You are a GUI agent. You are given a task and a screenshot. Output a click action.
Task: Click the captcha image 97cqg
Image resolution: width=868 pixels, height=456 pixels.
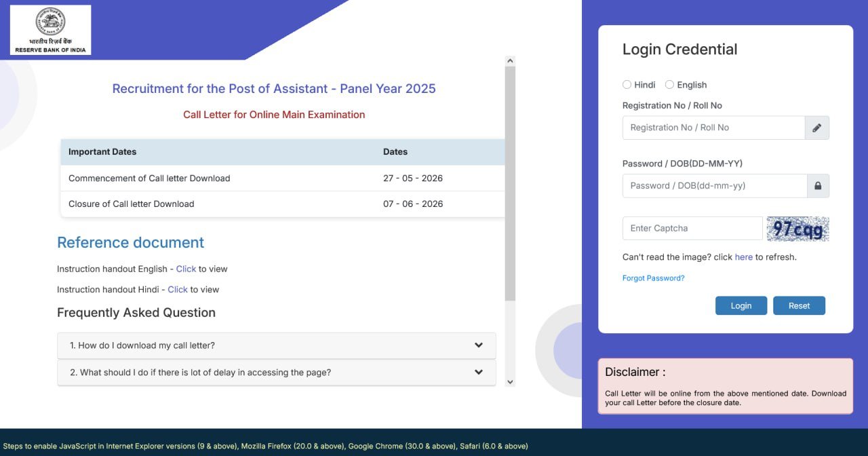798,229
